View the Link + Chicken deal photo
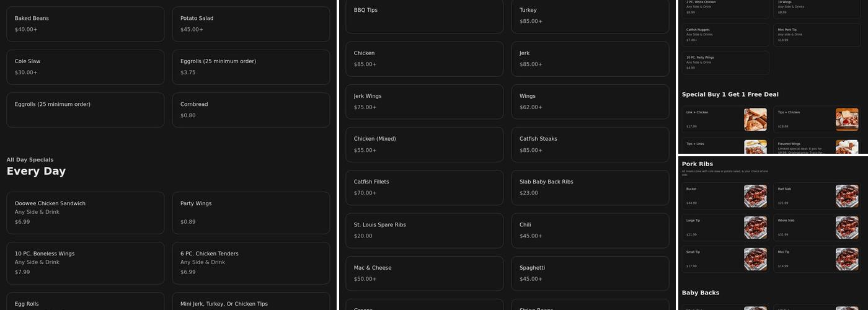The width and height of the screenshot is (868, 310). [x=755, y=120]
